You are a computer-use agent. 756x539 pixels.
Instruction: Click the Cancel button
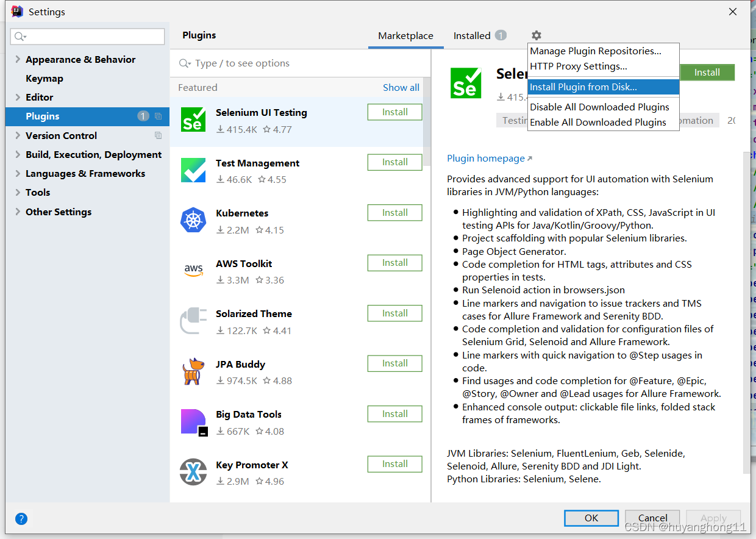653,518
